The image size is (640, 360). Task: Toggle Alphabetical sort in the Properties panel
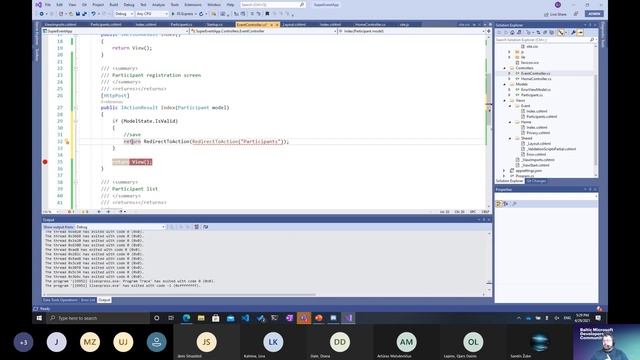(x=506, y=204)
